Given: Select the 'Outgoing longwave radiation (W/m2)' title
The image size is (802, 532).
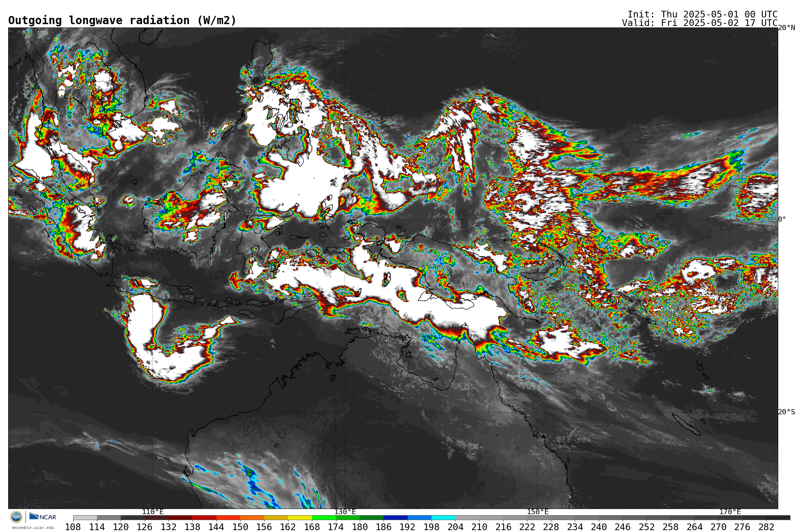Looking at the screenshot, I should click(122, 20).
